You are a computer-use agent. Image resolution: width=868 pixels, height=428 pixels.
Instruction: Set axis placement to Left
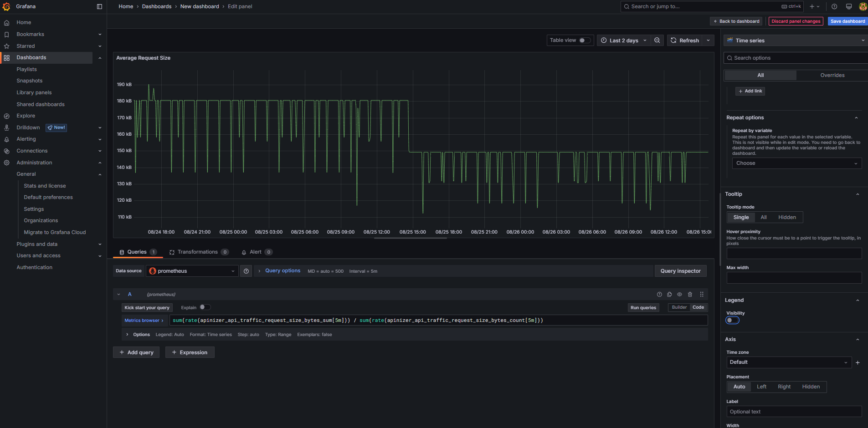pos(761,387)
